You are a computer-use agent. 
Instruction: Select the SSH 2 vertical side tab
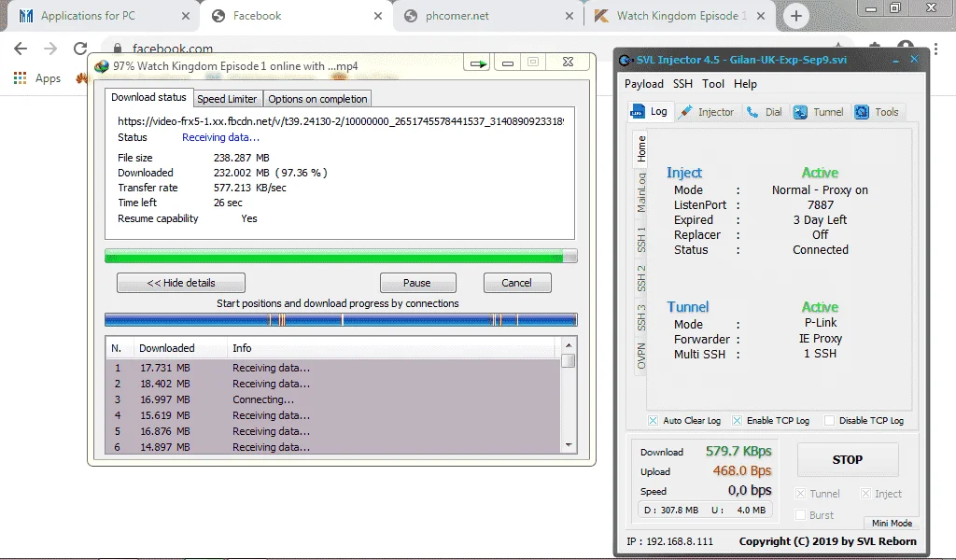coord(640,278)
